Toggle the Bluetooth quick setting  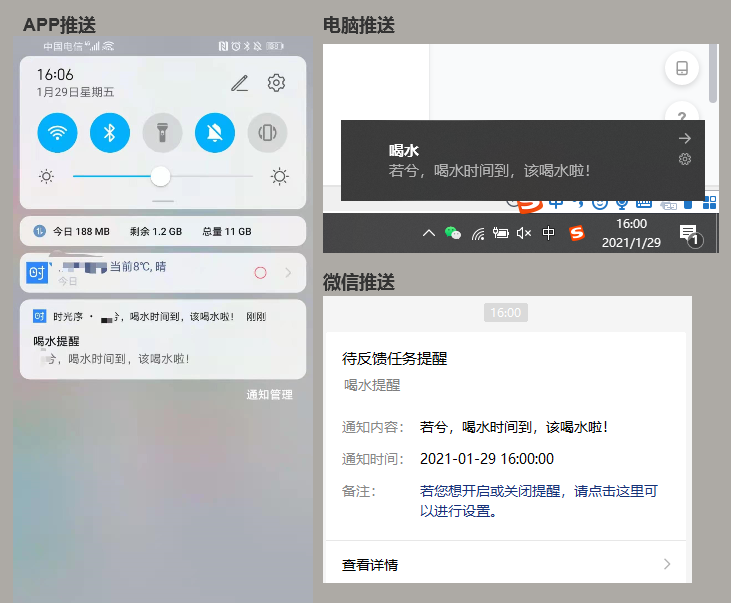(x=110, y=133)
